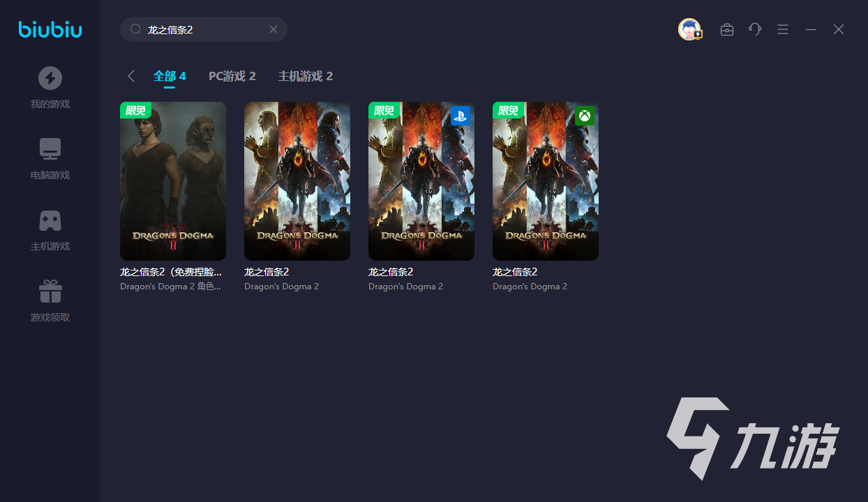Viewport: 868px width, 502px height.
Task: Select the Xbox Dragon's Dogma 2 cover
Action: [x=546, y=181]
